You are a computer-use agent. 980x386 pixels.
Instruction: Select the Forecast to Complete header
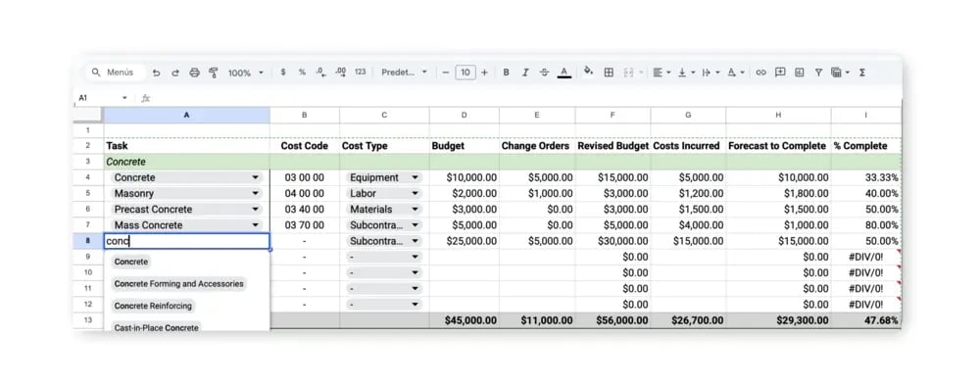[778, 146]
